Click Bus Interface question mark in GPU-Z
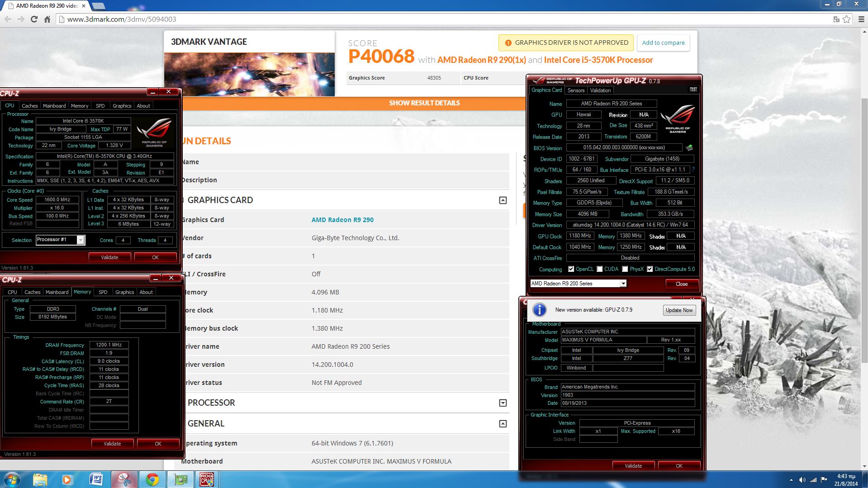 click(693, 170)
